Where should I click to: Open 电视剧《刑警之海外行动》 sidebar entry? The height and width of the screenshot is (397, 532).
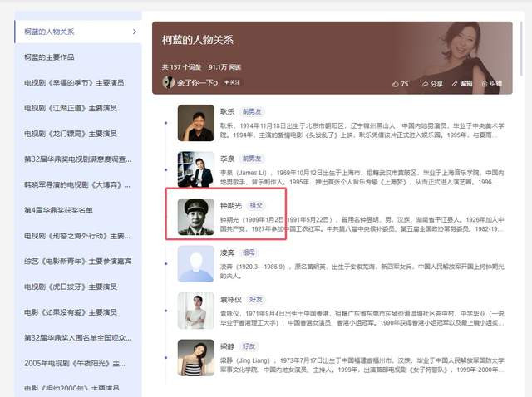(78, 236)
